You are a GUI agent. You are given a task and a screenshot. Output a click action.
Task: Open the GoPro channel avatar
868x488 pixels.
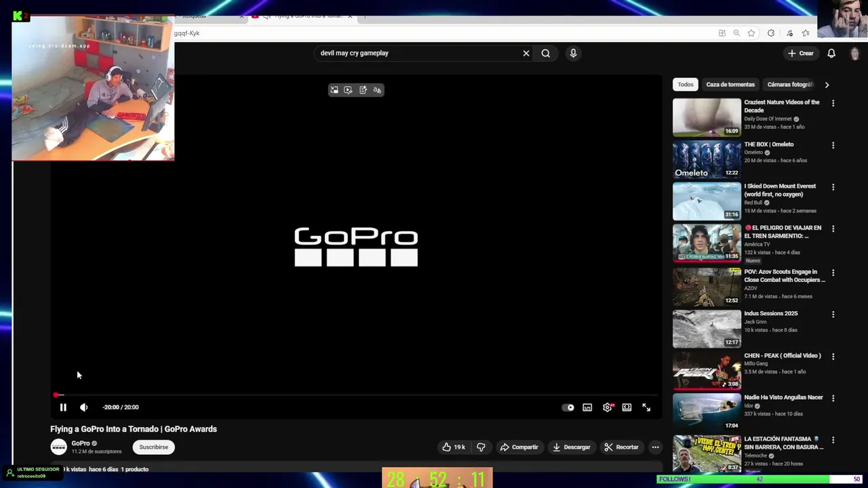click(x=59, y=447)
